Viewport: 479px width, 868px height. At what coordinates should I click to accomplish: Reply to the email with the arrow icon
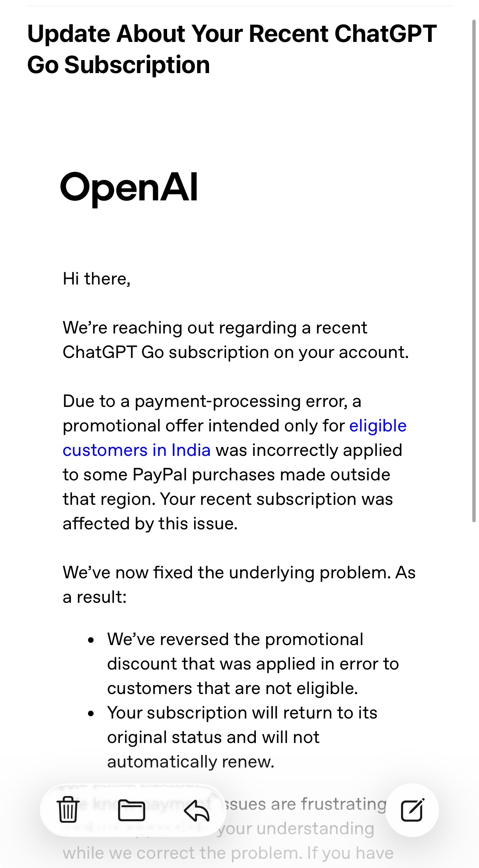(196, 810)
